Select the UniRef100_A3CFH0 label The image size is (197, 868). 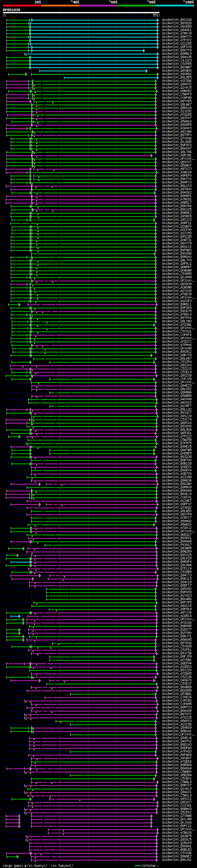coord(177,230)
